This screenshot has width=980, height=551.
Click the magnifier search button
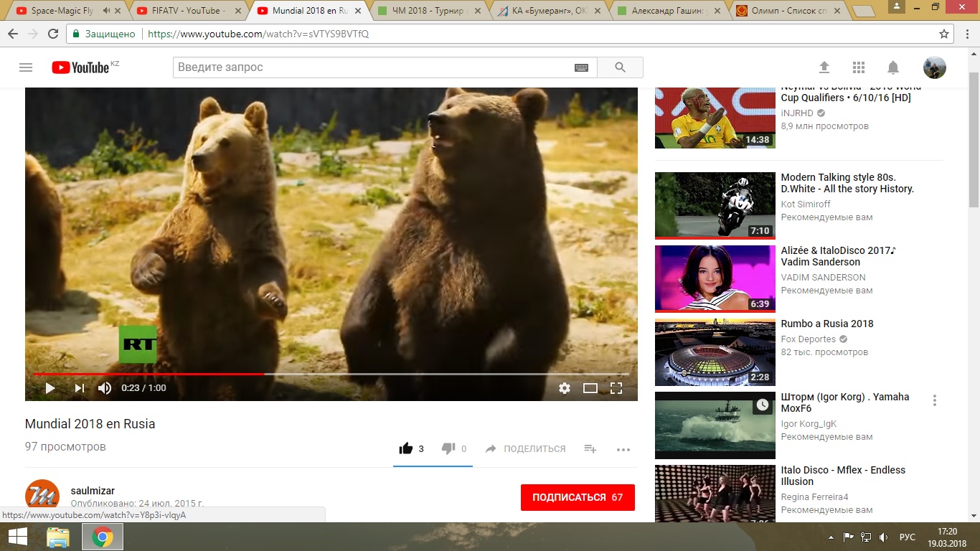620,67
